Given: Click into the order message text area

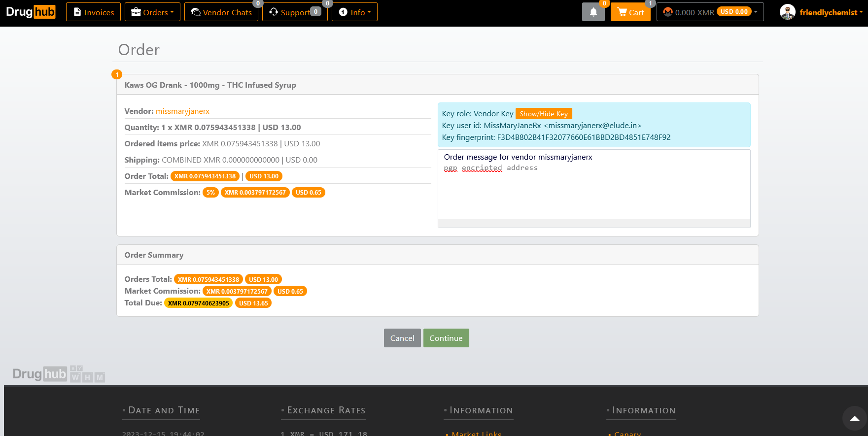Looking at the screenshot, I should coord(594,188).
